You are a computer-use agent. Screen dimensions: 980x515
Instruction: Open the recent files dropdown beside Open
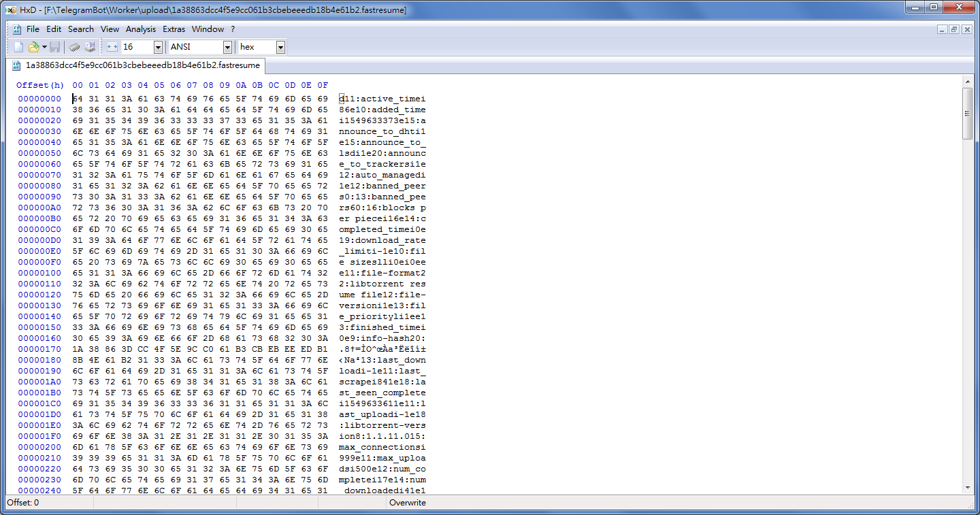pyautogui.click(x=44, y=46)
